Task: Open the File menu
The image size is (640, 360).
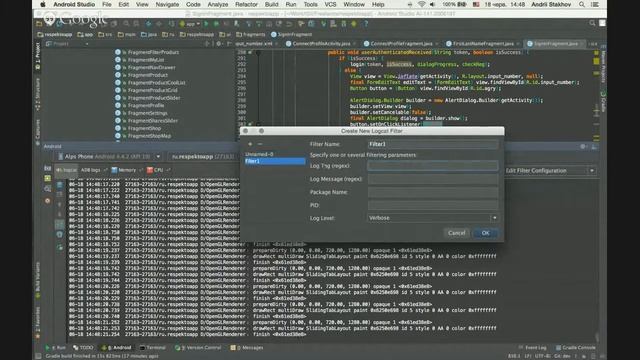Action: 107,4
